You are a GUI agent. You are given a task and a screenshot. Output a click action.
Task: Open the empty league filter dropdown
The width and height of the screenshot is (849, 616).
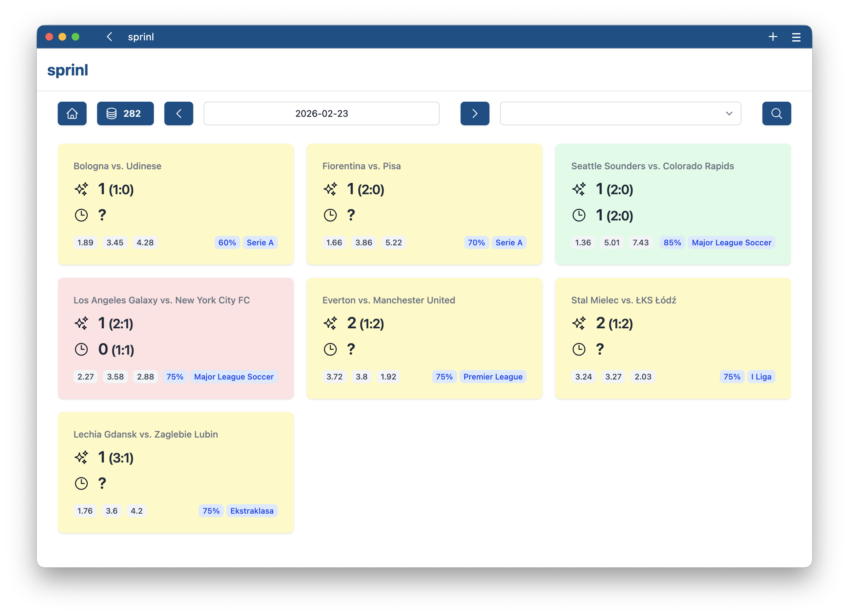620,113
